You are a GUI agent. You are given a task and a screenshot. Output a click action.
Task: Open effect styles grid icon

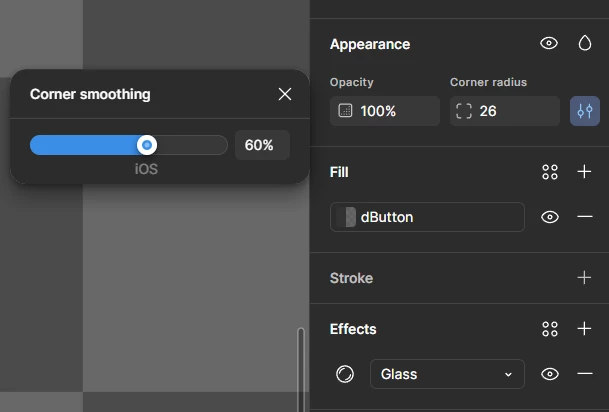[x=550, y=329]
